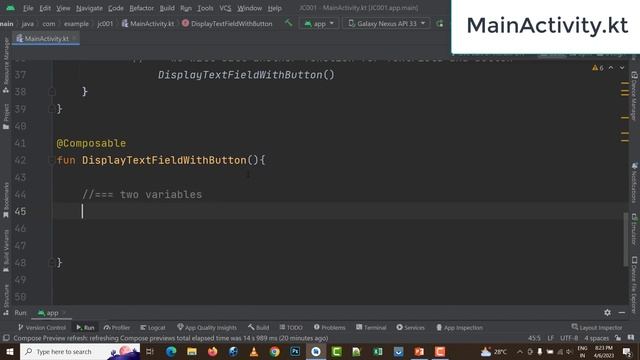The width and height of the screenshot is (640, 360).
Task: Collapse the fold marker at line 38
Action: coord(52,91)
